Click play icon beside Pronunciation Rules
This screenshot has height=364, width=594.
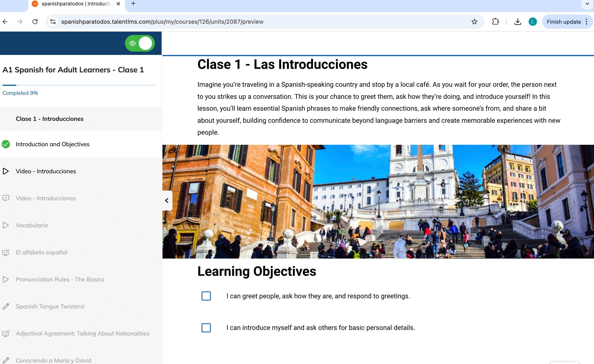tap(6, 279)
